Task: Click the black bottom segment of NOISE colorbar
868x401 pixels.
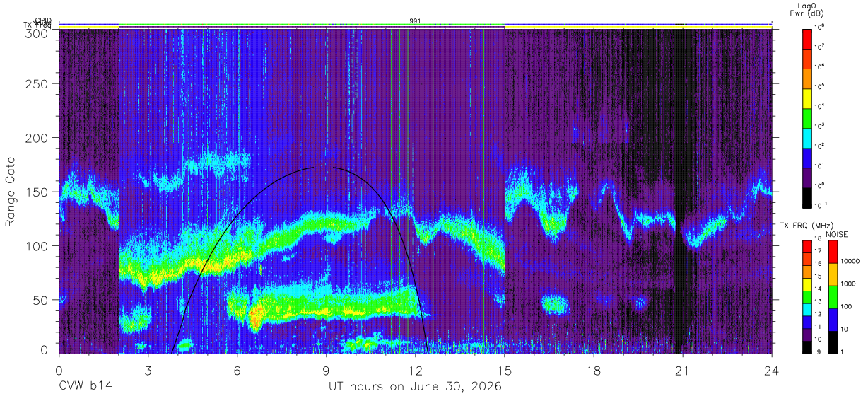Action: tap(832, 341)
